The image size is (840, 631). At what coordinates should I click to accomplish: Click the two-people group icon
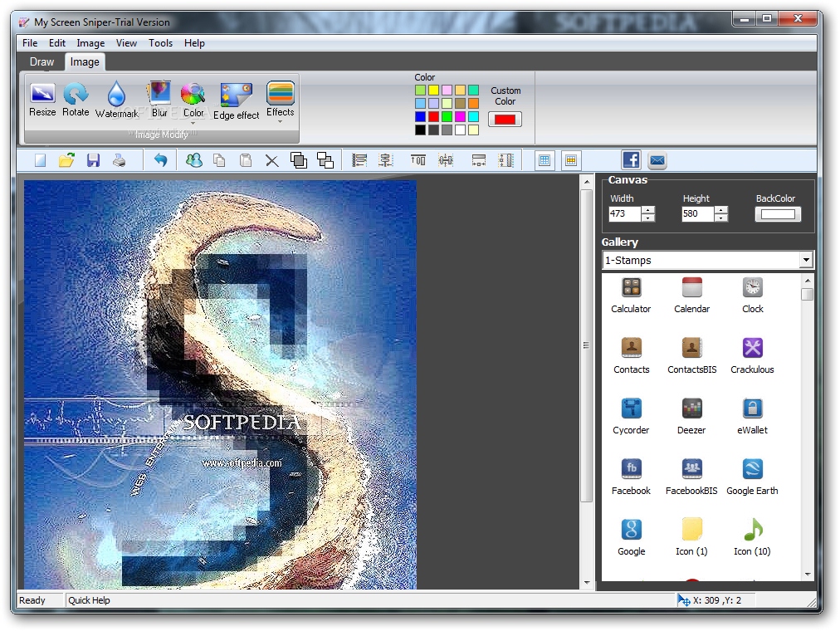[194, 160]
